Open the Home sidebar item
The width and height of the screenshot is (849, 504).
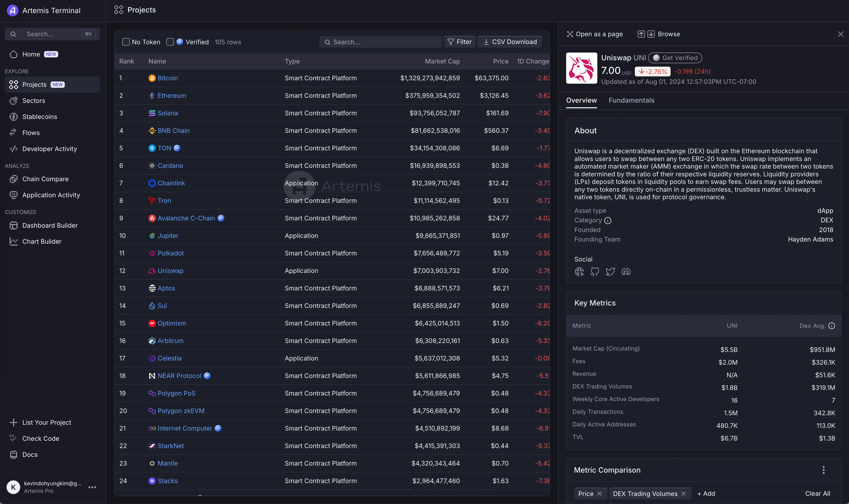coord(52,54)
